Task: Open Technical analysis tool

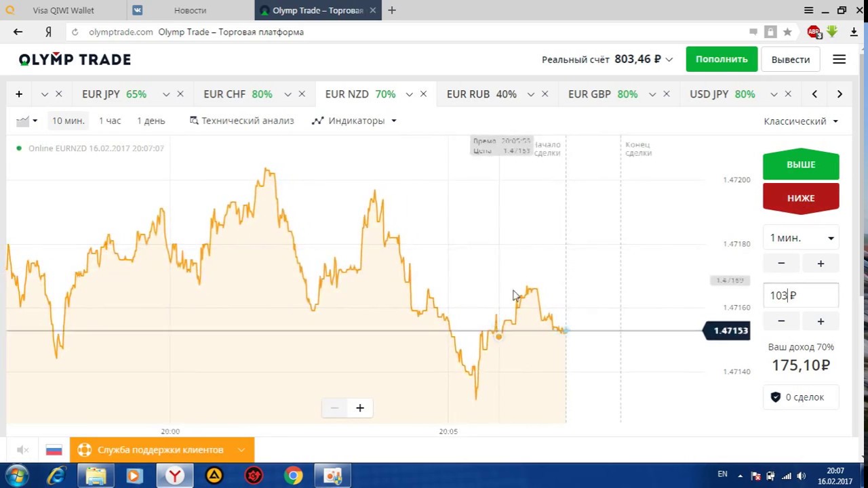Action: pos(241,121)
